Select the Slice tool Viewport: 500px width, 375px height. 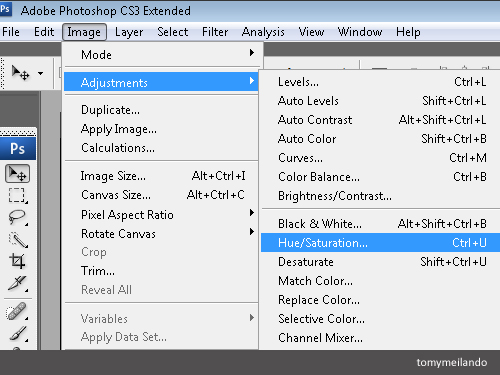pos(17,283)
